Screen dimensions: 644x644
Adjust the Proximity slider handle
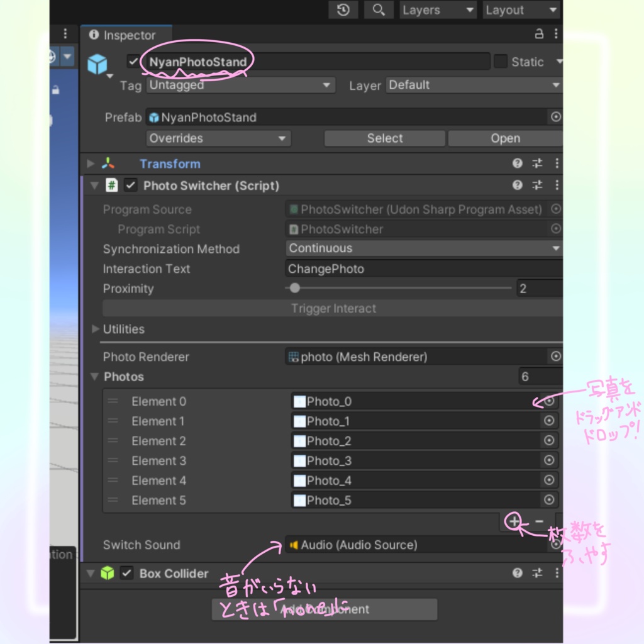click(294, 288)
